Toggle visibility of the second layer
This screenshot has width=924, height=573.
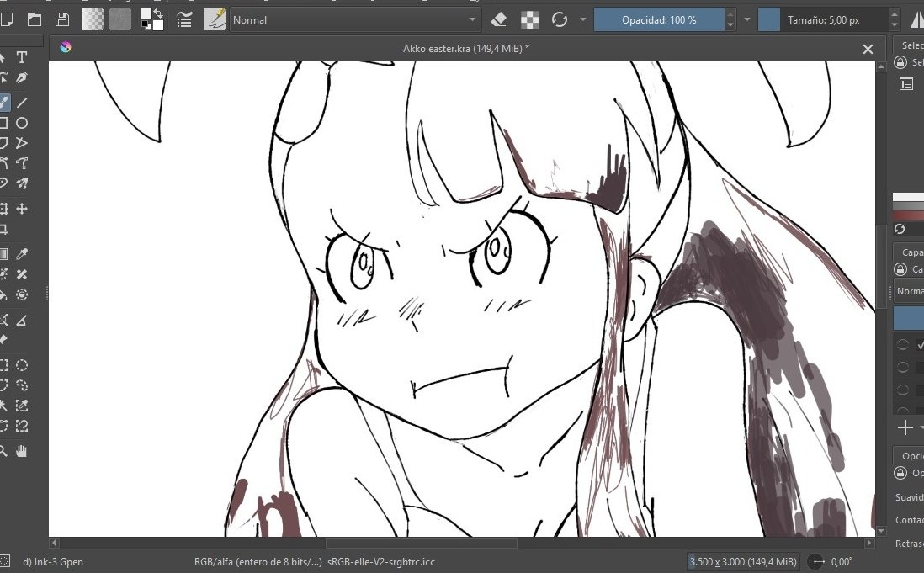click(x=902, y=367)
